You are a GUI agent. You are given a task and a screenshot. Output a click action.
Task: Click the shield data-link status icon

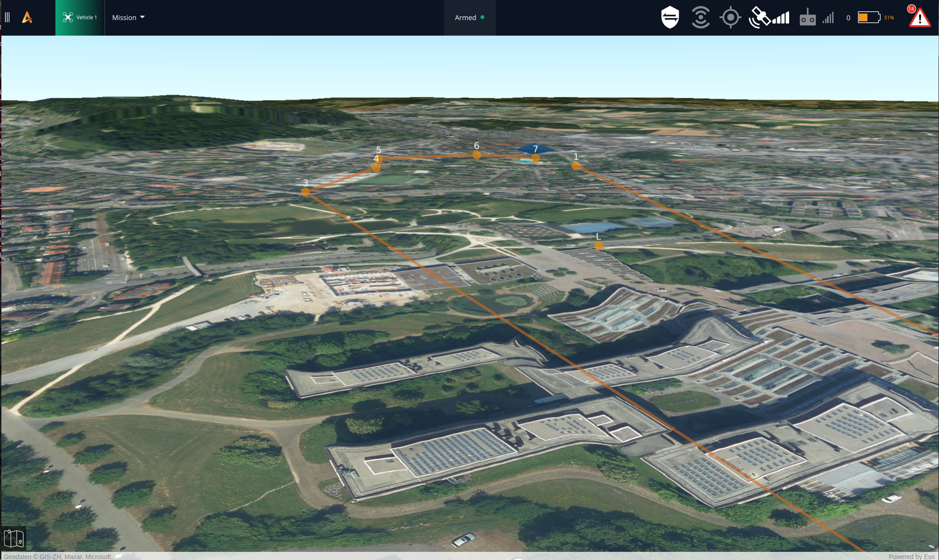coord(670,18)
